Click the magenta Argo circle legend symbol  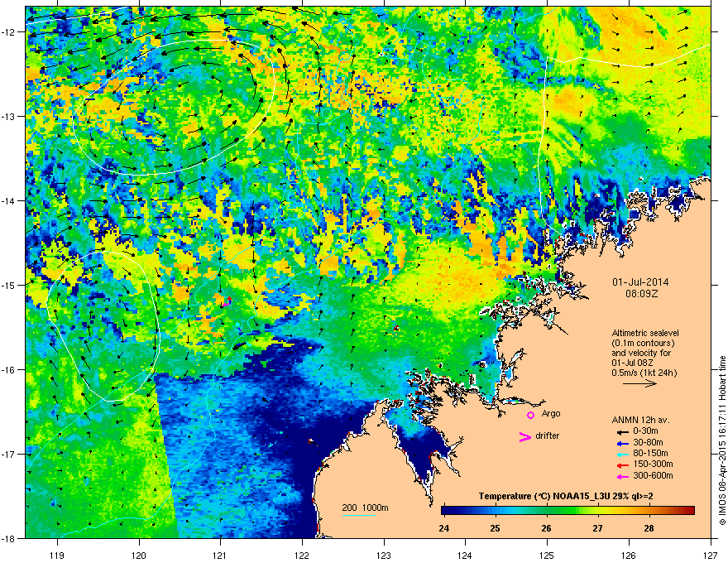(530, 415)
